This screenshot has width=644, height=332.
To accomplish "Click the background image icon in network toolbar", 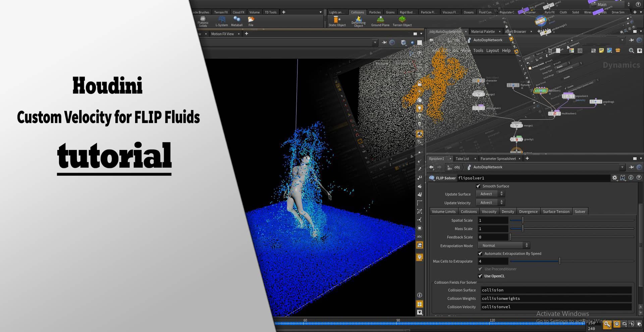I will [x=609, y=51].
